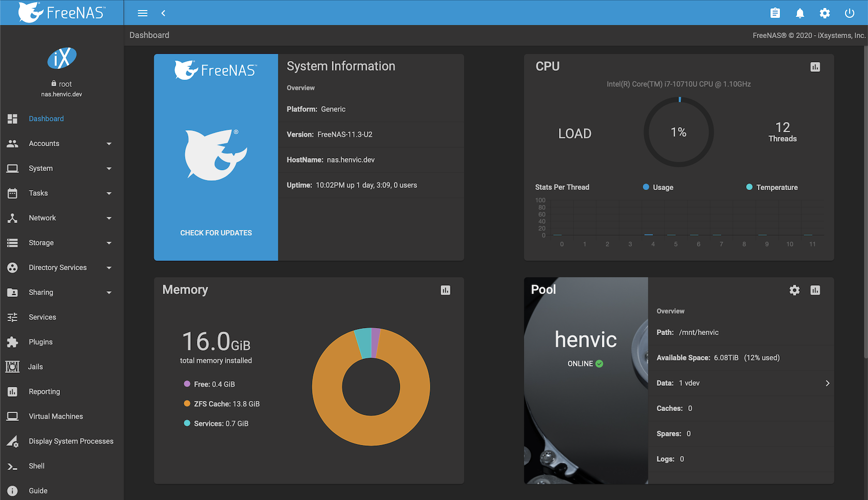Click the page vertical scrollbar
The height and width of the screenshot is (500, 868).
(865, 201)
